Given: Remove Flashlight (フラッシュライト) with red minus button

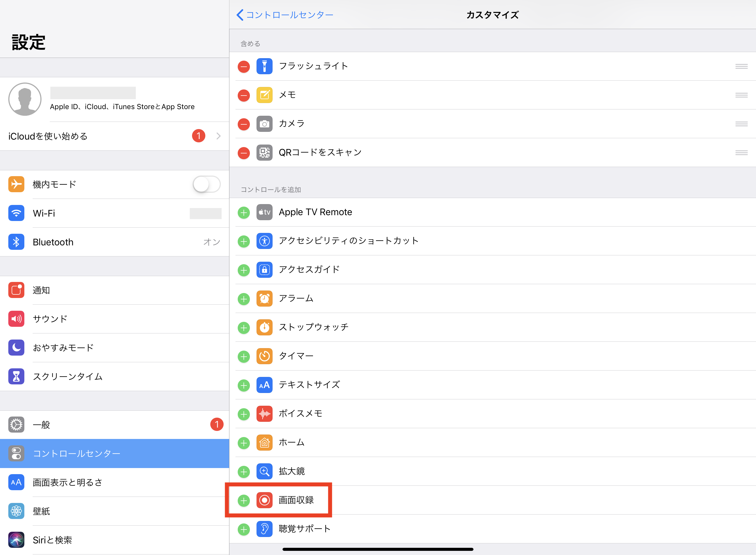Looking at the screenshot, I should [x=244, y=66].
